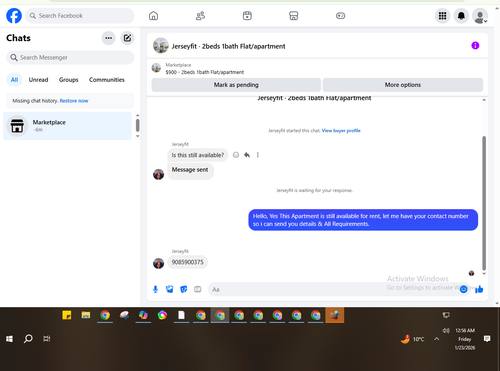Click the taskbar clock showing 12:56 AM
500x371 pixels.
pyautogui.click(x=465, y=339)
